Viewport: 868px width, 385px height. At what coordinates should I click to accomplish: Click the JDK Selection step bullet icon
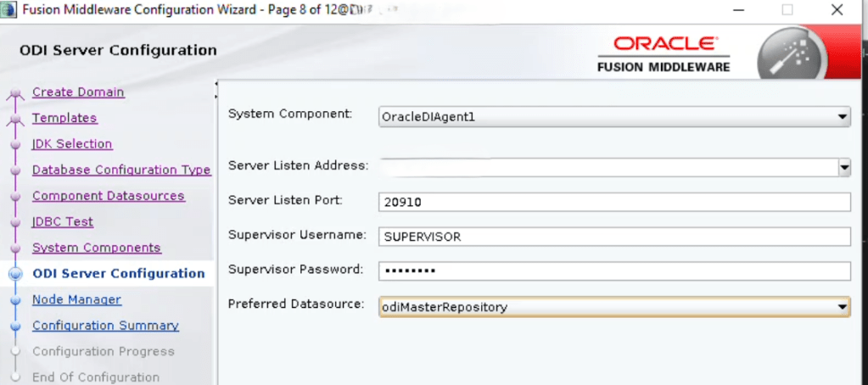pos(14,145)
